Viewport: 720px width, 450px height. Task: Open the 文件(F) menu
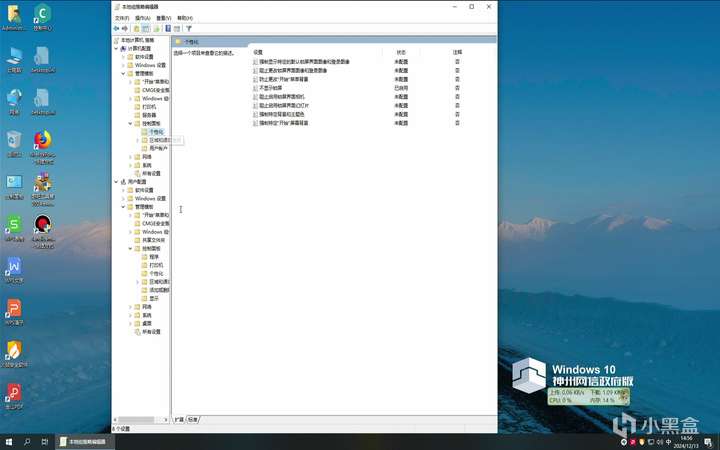pos(122,18)
